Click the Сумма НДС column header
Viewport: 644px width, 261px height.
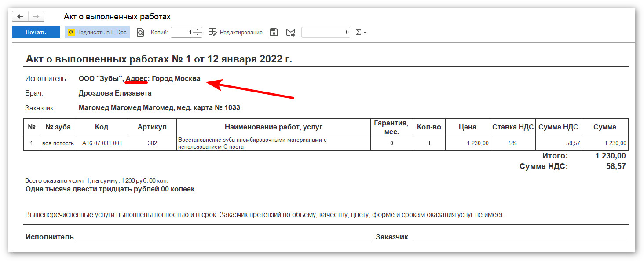[559, 127]
